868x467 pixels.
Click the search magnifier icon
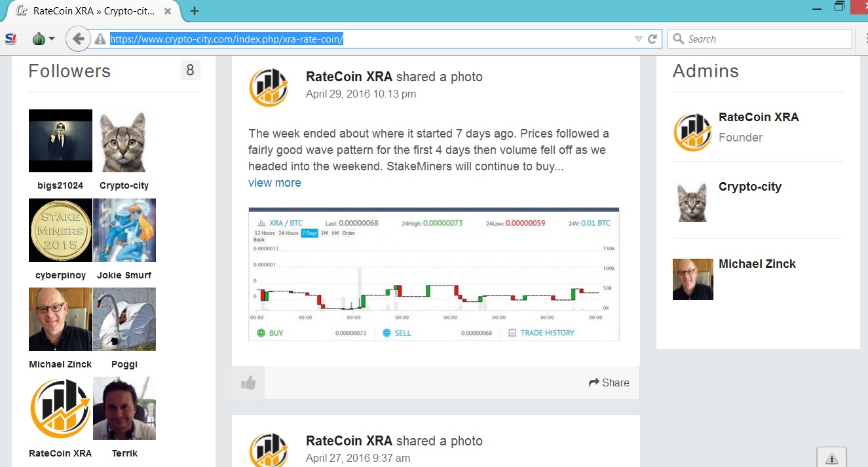[x=679, y=39]
